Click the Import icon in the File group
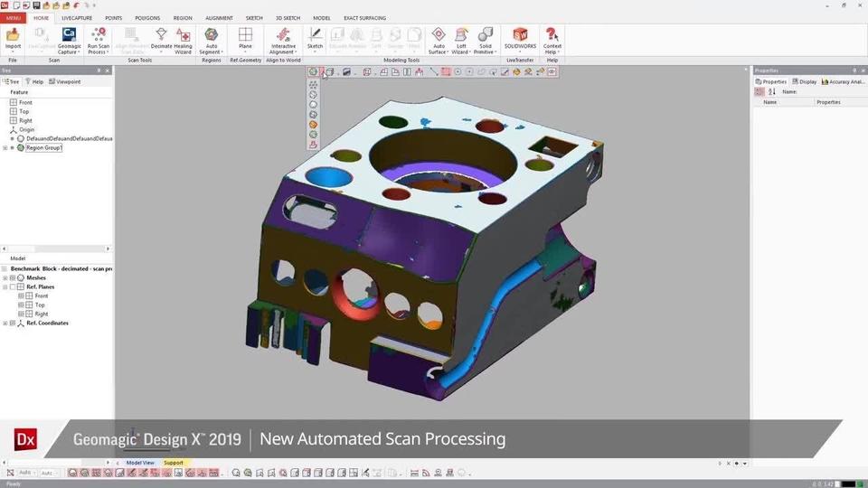The width and height of the screenshot is (868, 488). 13,35
